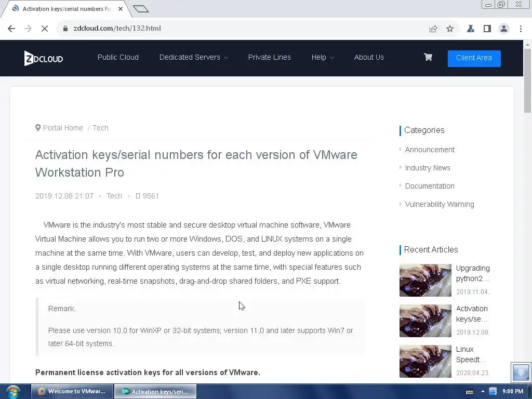Open the Private Lines menu item
This screenshot has width=532, height=399.
point(270,57)
